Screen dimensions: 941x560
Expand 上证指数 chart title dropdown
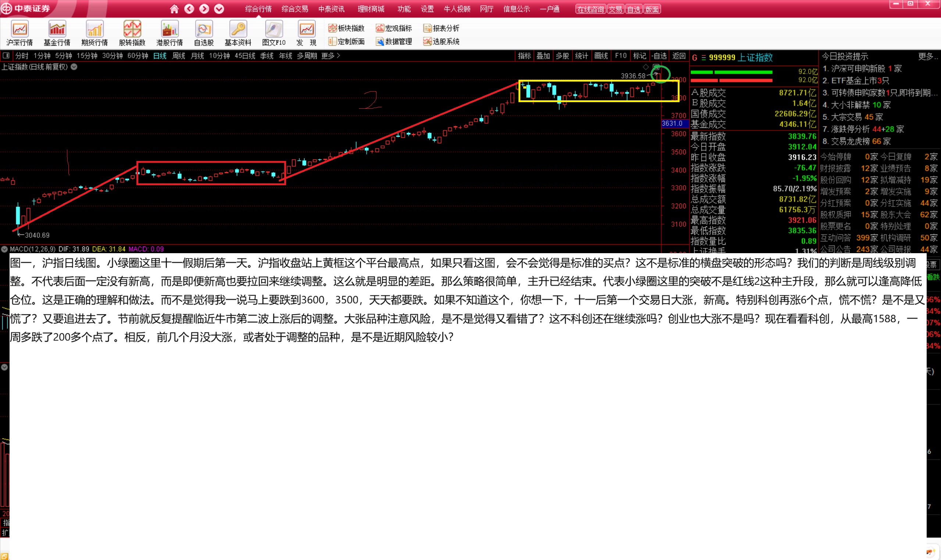[74, 67]
